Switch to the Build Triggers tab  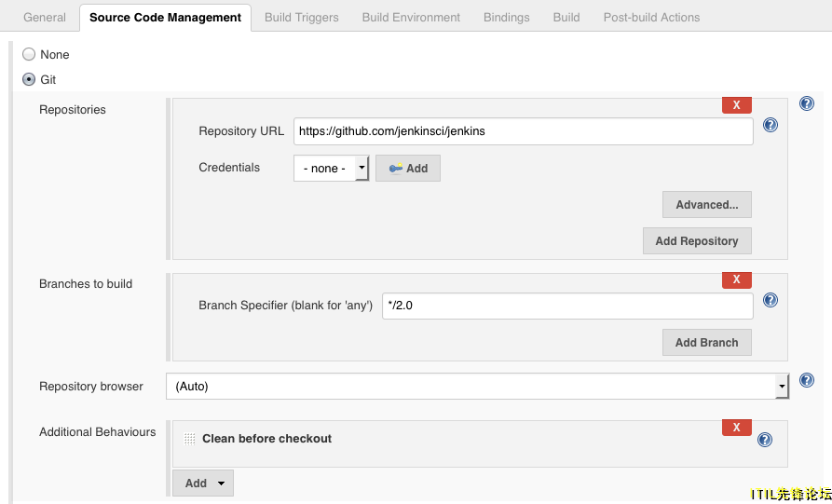(x=301, y=18)
